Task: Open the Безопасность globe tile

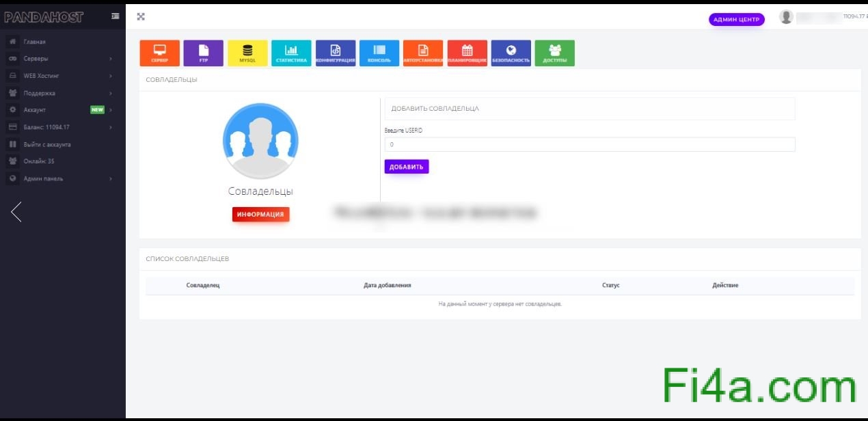Action: [x=511, y=53]
